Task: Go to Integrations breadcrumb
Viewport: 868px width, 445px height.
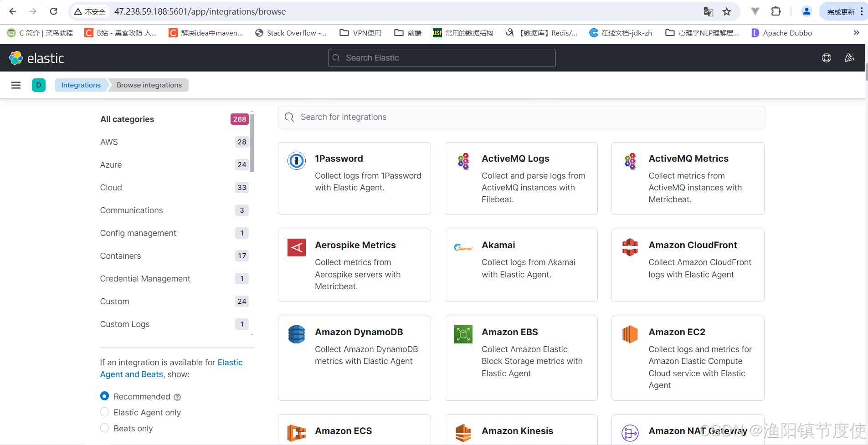Action: tap(81, 85)
